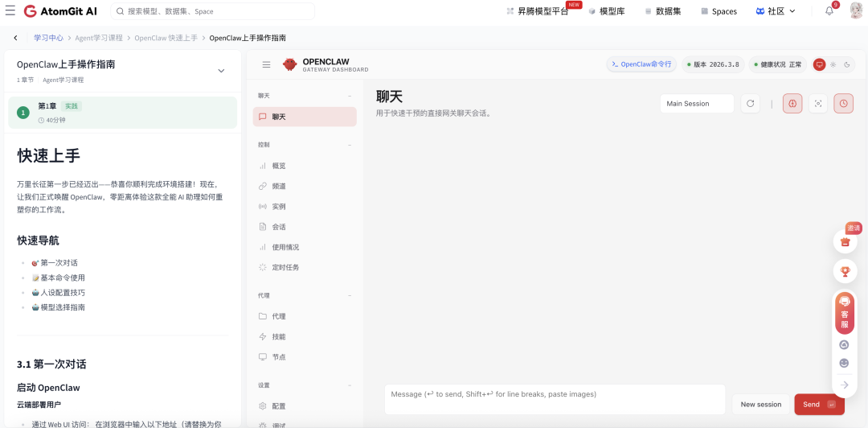Open 定时任务 scheduled tasks page
Viewport: 868px width, 428px height.
305,267
